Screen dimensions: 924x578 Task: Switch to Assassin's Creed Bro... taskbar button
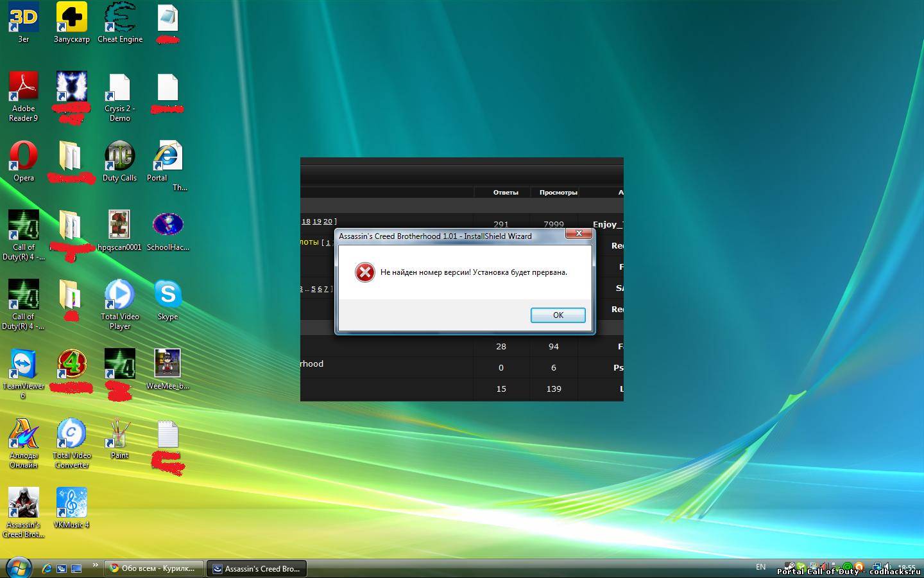[257, 568]
